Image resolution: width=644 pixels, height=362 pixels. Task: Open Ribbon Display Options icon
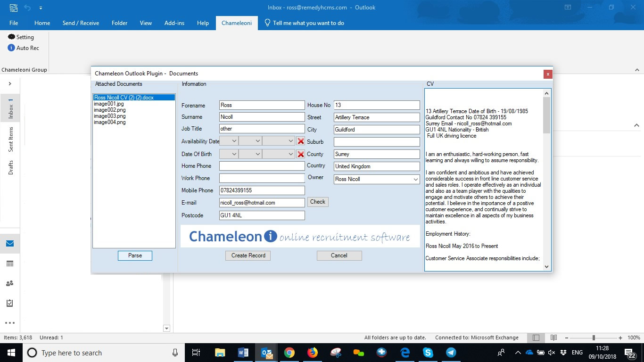click(x=568, y=8)
